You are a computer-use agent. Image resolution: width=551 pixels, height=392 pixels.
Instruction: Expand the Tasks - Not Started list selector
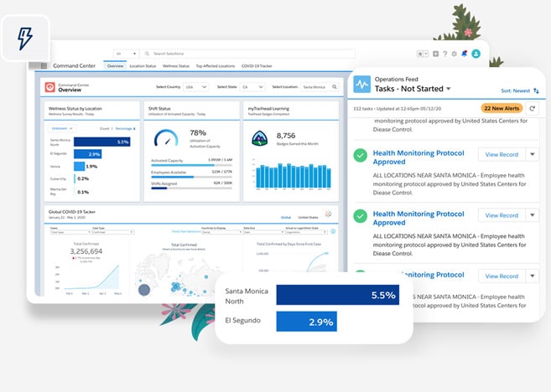click(x=449, y=89)
